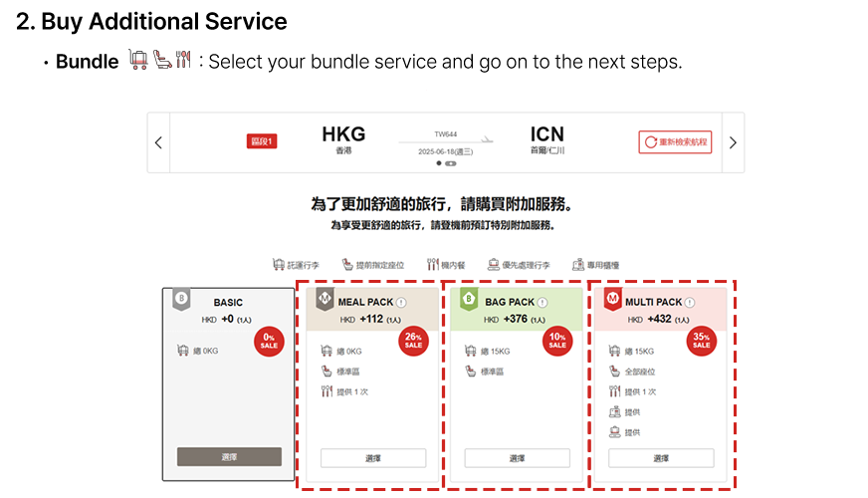Click the MEAL PACK info icon
The height and width of the screenshot is (498, 868).
point(400,302)
